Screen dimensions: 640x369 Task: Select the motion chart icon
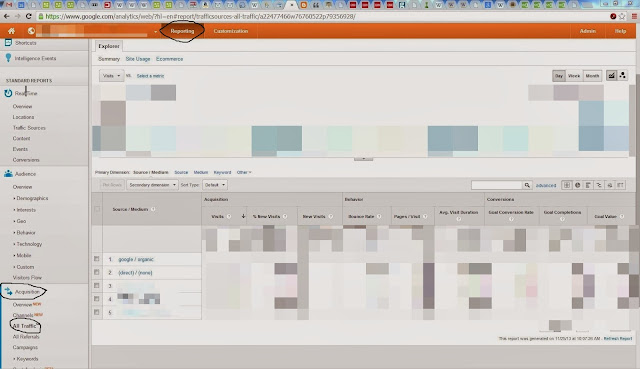pos(622,76)
